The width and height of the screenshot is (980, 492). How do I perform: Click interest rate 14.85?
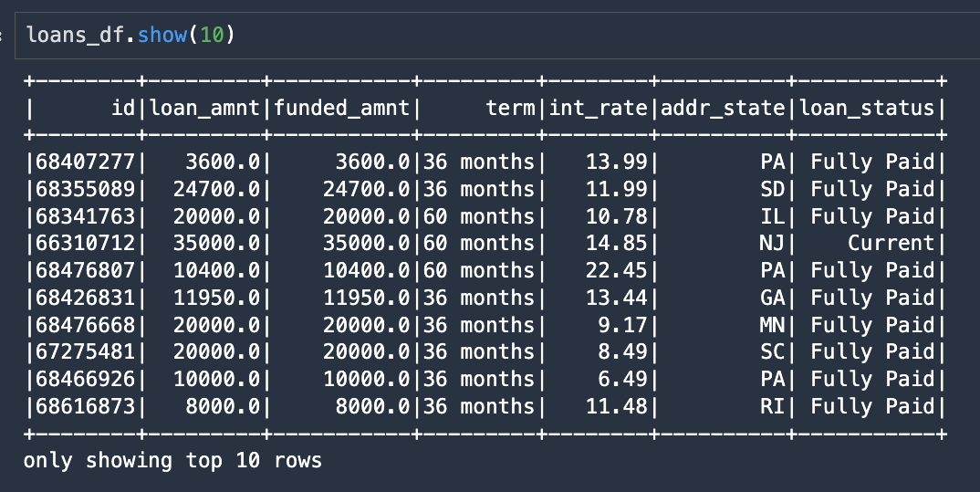click(616, 243)
